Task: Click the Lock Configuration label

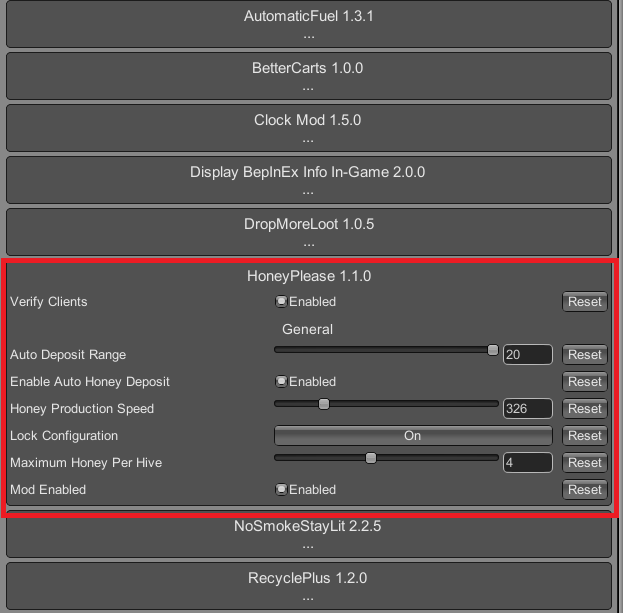Action: [x=64, y=435]
